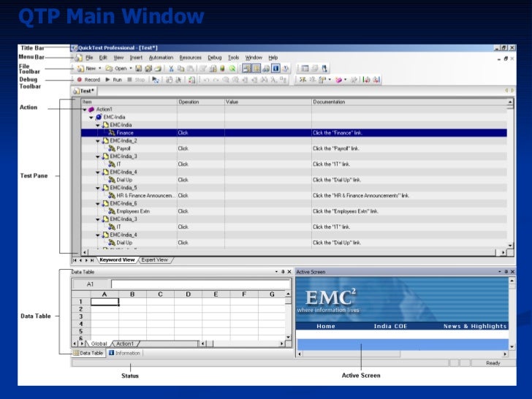This screenshot has width=532, height=399.
Task: Click the New test button
Action: pos(86,69)
